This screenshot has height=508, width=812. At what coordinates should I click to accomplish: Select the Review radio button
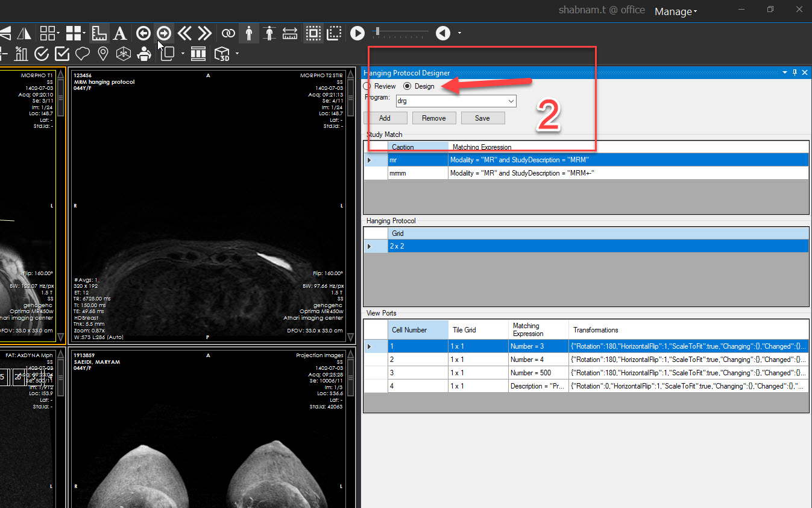click(x=367, y=86)
